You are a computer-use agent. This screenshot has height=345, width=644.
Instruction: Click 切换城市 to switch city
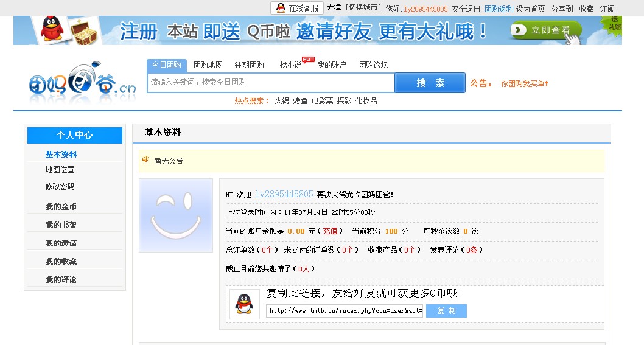click(x=363, y=8)
